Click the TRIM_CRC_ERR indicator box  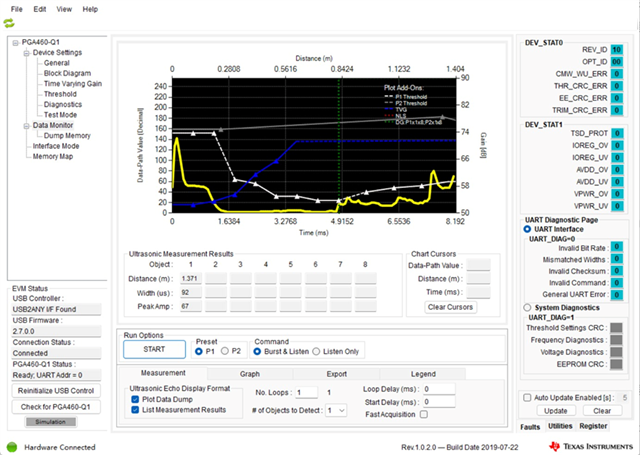point(617,110)
